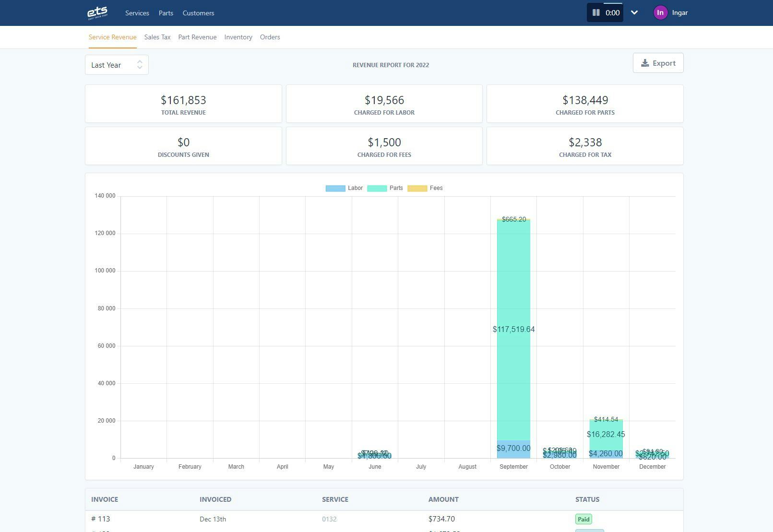Click the ETS logo in the header
Viewport: 773px width, 532px height.
97,13
